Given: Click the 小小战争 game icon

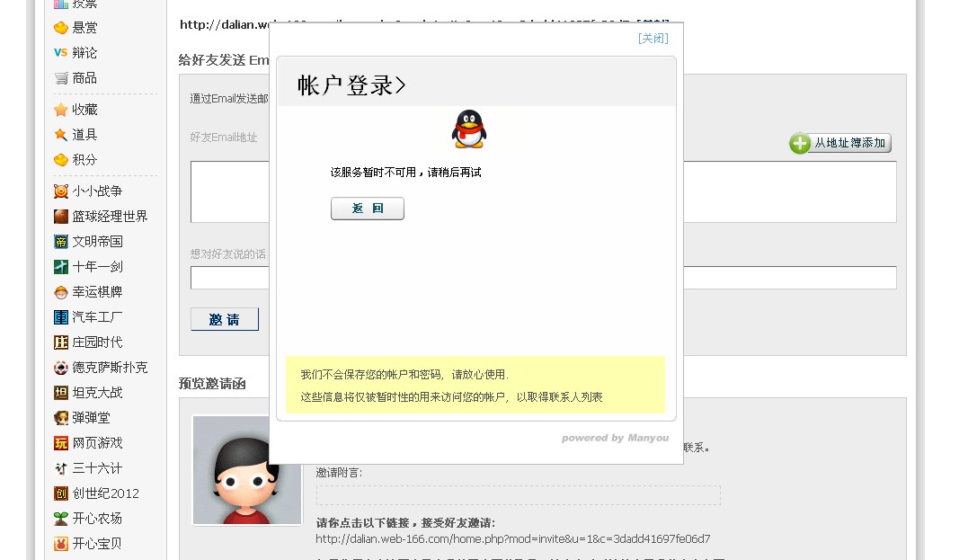Looking at the screenshot, I should (60, 191).
